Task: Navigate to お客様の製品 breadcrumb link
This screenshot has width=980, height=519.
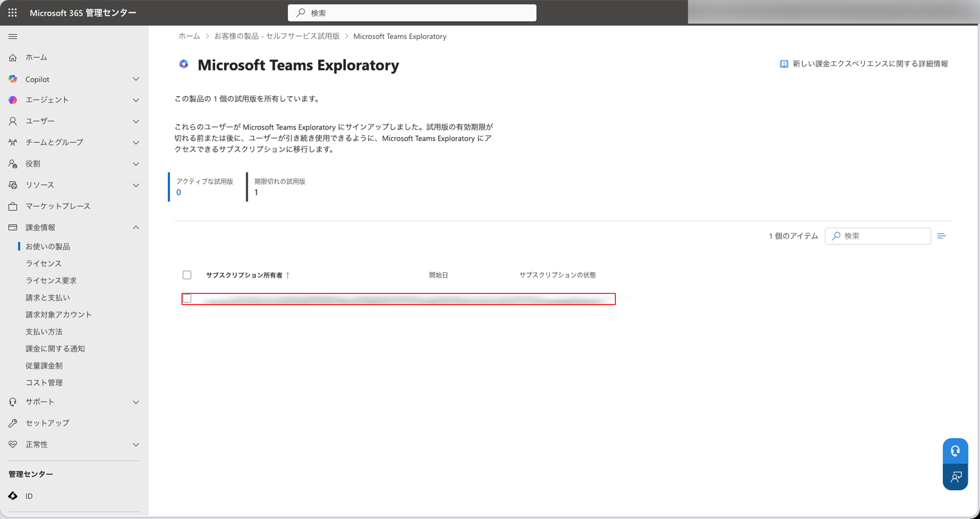Action: tap(277, 36)
